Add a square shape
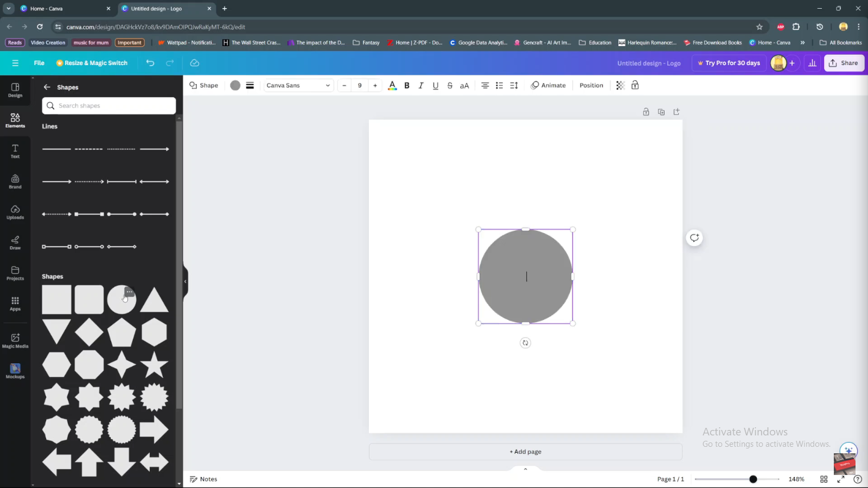Image resolution: width=868 pixels, height=488 pixels. pyautogui.click(x=56, y=300)
